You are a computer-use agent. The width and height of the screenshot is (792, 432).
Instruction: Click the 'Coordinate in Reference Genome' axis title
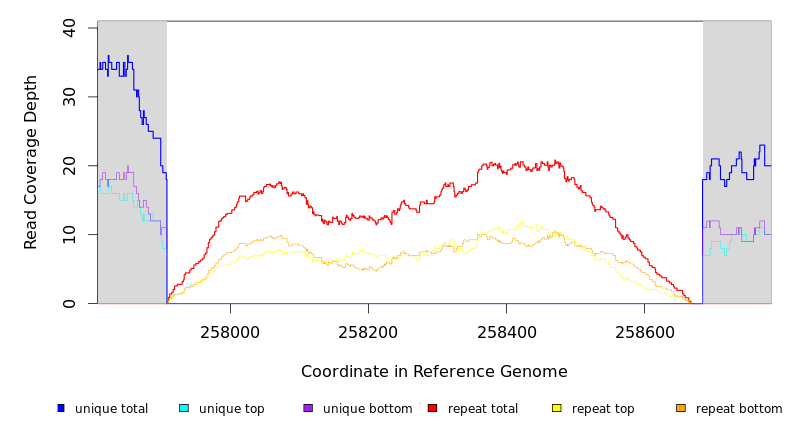point(434,372)
